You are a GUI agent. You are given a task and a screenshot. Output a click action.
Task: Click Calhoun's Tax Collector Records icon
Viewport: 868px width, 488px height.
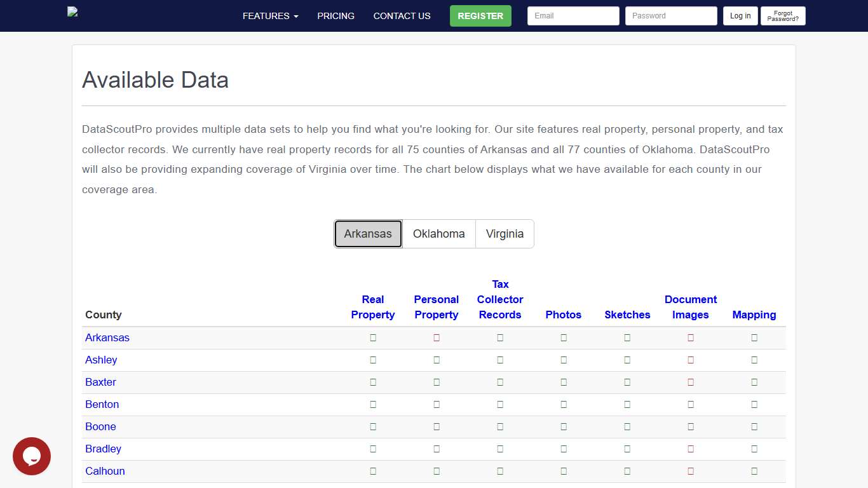pos(500,471)
